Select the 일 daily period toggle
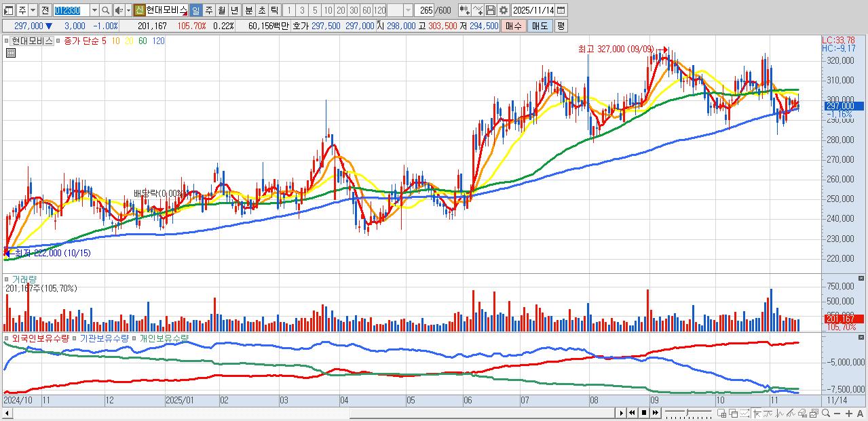This screenshot has width=868, height=421. 195,10
